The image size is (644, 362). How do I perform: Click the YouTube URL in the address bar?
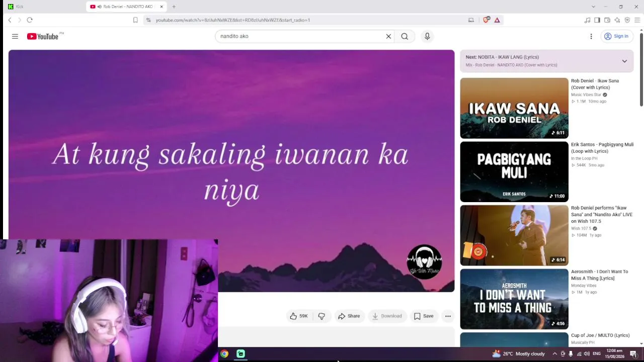pos(233,20)
